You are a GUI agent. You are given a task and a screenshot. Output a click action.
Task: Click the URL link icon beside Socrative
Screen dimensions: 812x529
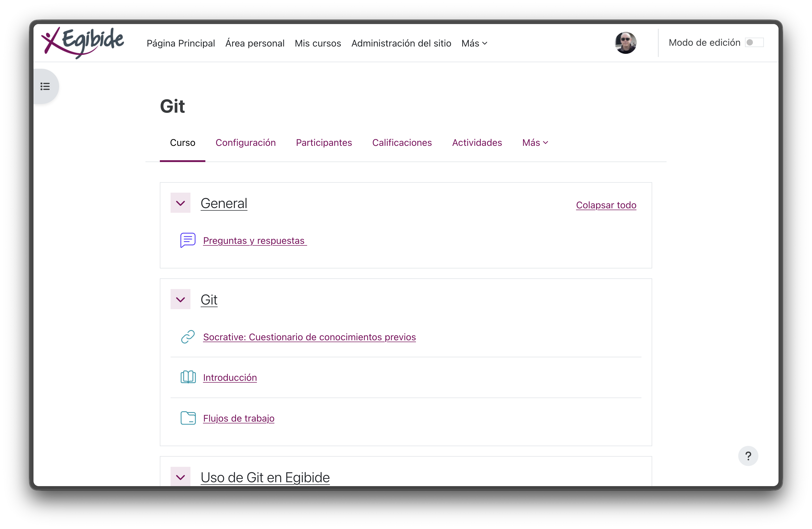(188, 337)
